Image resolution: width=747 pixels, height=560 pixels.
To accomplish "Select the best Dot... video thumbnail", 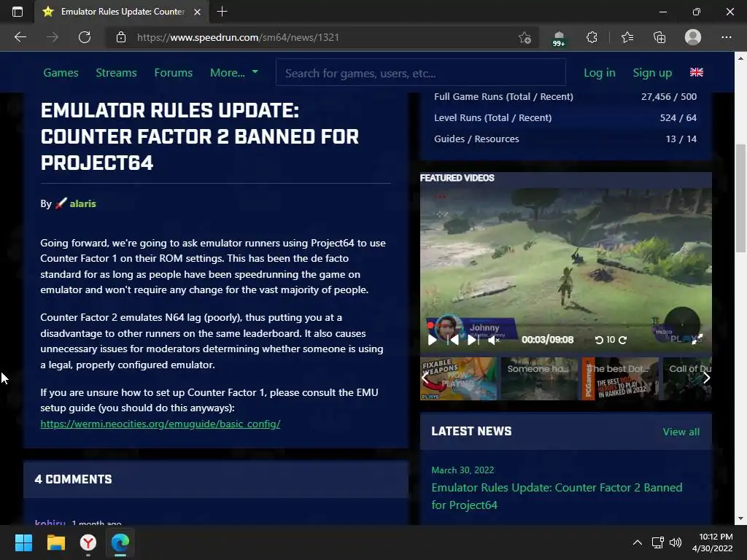I will click(x=620, y=378).
